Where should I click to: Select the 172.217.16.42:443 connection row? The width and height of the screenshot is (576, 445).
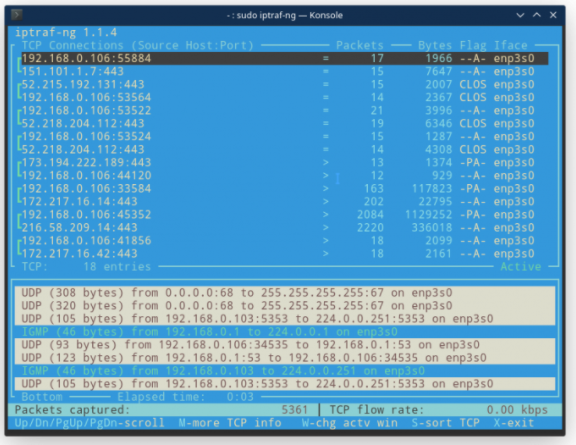click(x=285, y=254)
